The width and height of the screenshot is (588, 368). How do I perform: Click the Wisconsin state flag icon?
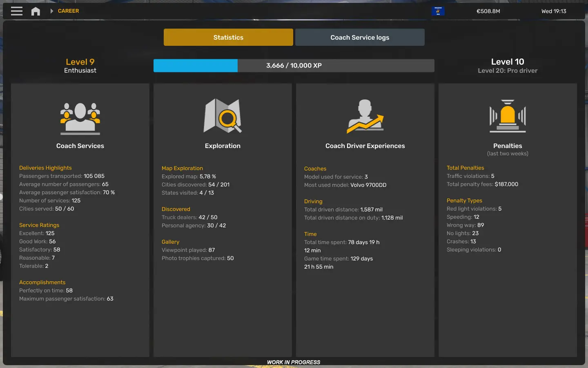[x=438, y=11]
